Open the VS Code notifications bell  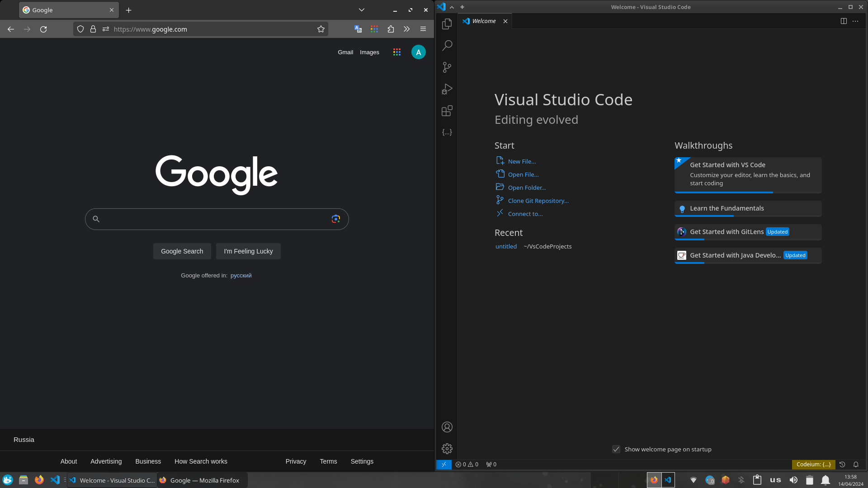(856, 465)
